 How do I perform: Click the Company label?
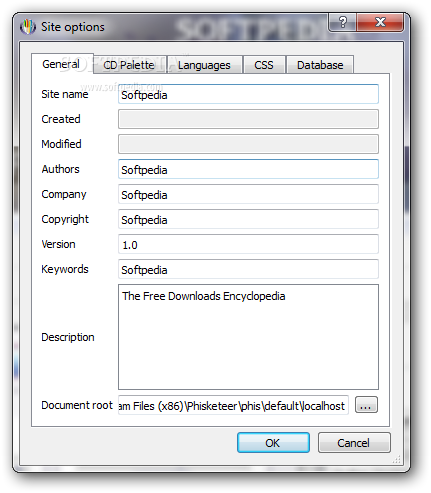(64, 194)
